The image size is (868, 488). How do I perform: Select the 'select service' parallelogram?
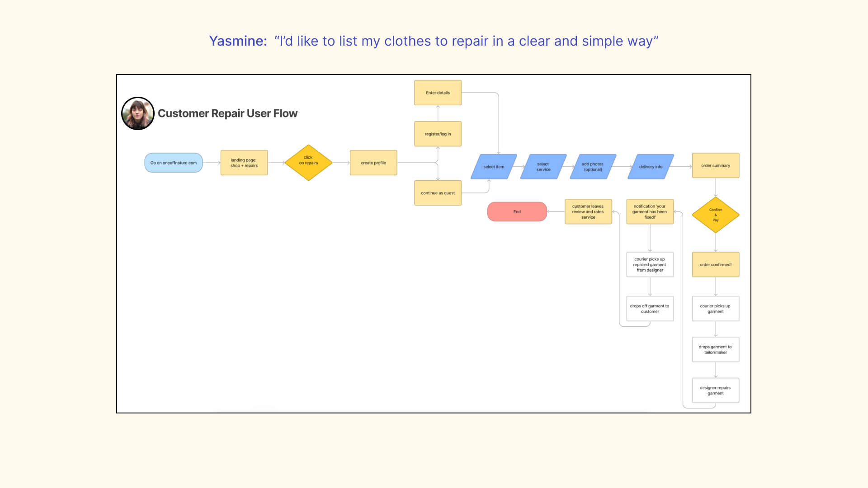[543, 167]
